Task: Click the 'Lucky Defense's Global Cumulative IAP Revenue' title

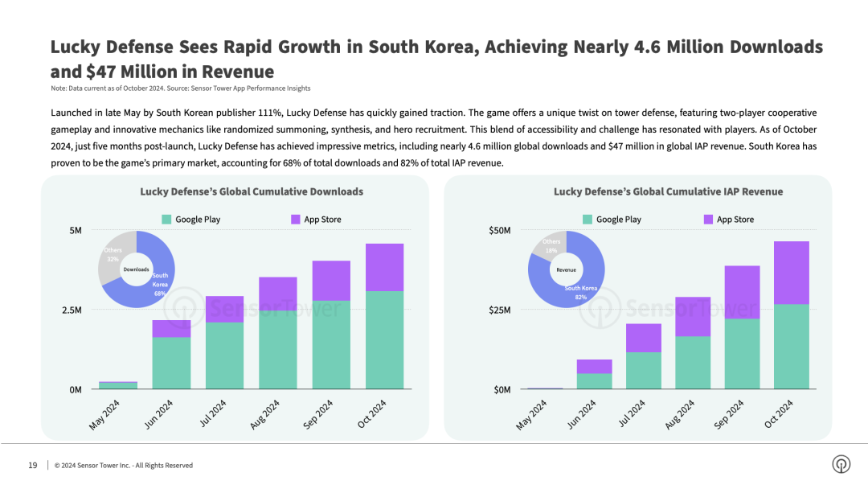Action: 668,191
